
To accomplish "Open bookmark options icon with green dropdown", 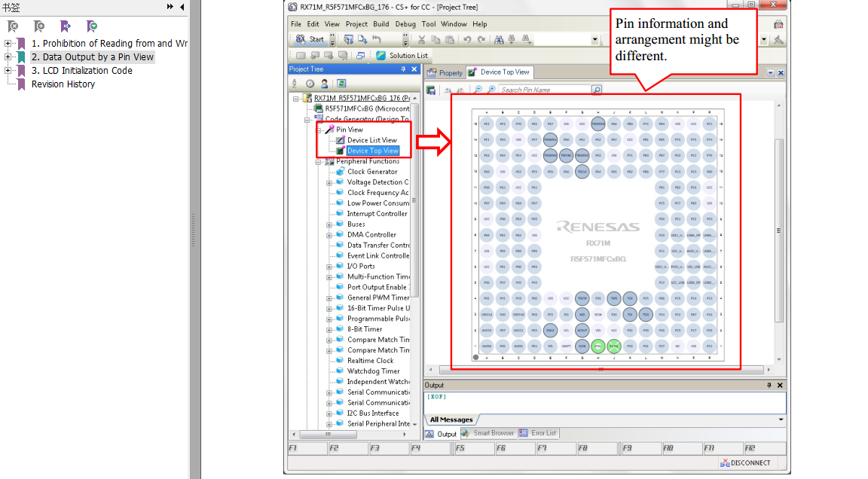I will pyautogui.click(x=92, y=26).
